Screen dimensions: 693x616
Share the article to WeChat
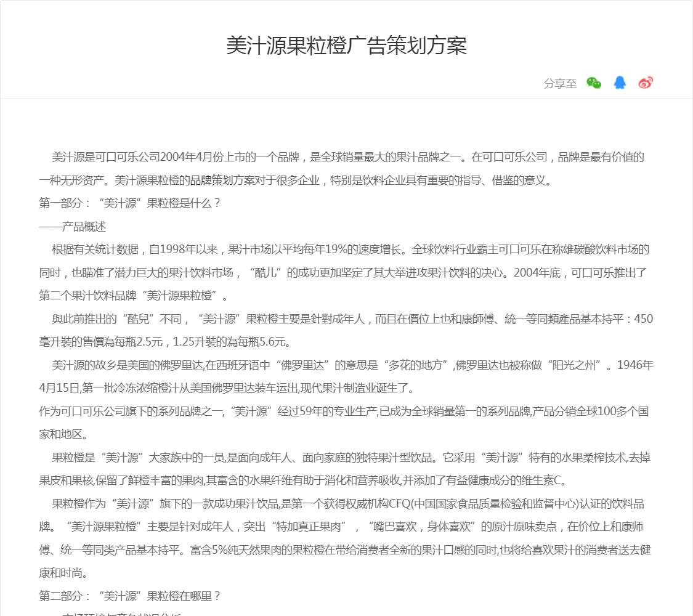point(594,83)
